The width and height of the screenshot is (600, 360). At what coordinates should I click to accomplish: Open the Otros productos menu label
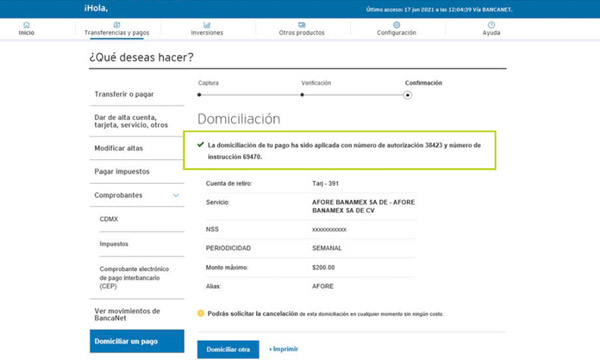[302, 33]
